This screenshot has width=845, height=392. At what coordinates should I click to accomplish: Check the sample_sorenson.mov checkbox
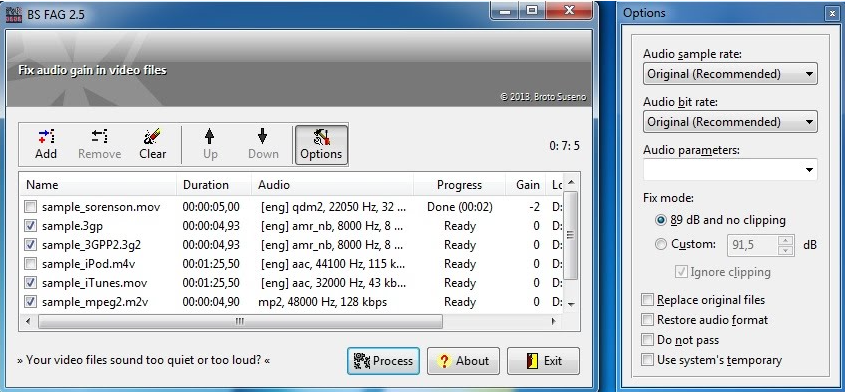coord(31,207)
